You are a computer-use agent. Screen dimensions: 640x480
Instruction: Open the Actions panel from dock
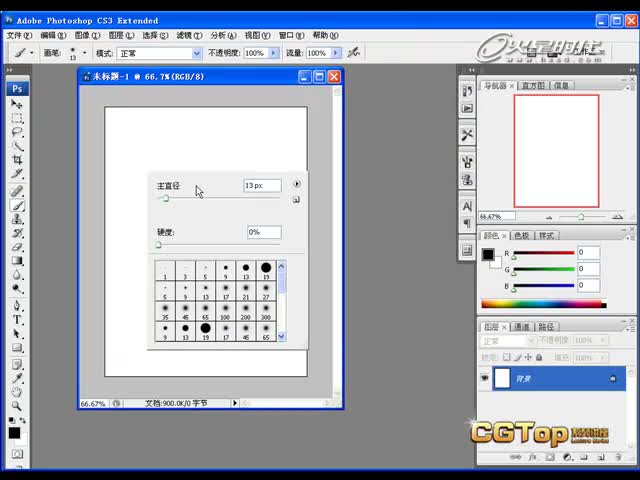[467, 108]
